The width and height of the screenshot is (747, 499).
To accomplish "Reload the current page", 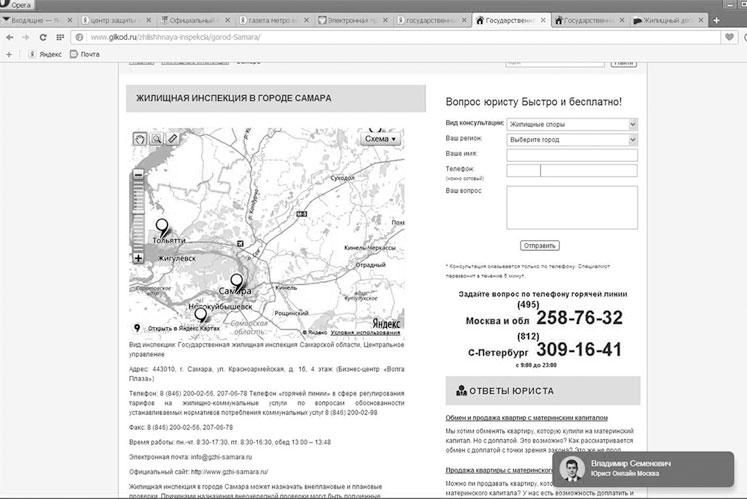I will click(x=43, y=37).
